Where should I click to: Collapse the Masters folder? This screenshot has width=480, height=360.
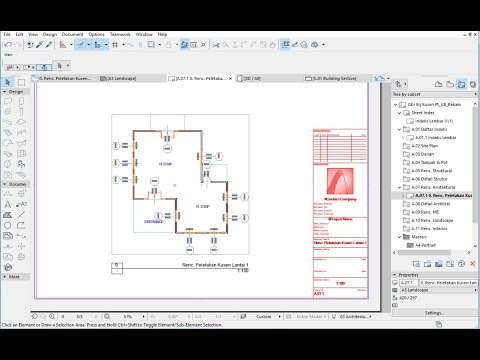(399, 237)
